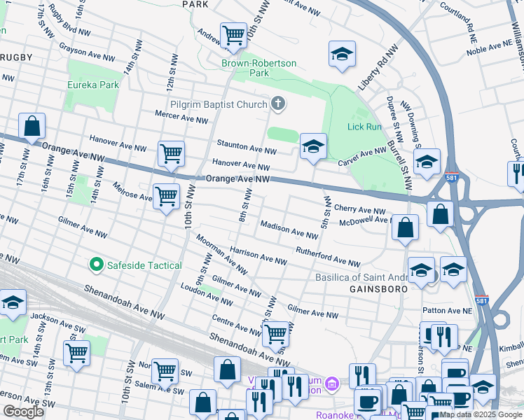This screenshot has height=420, width=524.
Task: Click the Eureka Park label
Action: click(x=92, y=85)
